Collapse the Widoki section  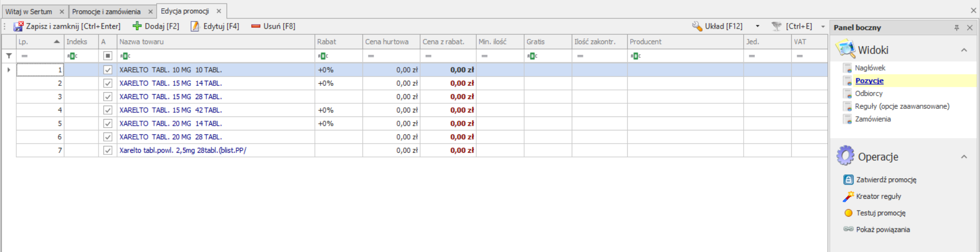(x=964, y=50)
